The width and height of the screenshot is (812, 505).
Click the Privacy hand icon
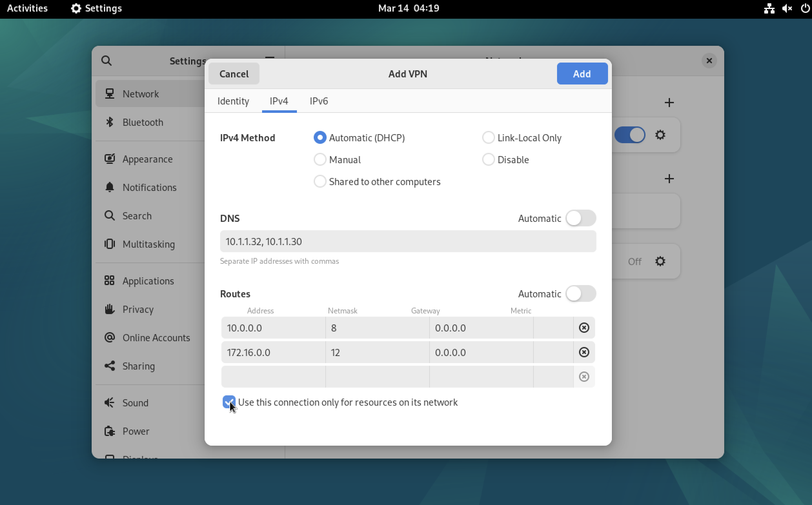110,309
